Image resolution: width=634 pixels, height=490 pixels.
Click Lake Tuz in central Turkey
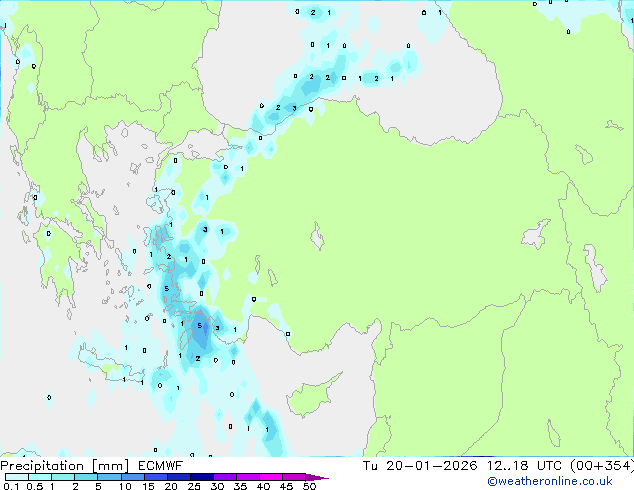[317, 236]
